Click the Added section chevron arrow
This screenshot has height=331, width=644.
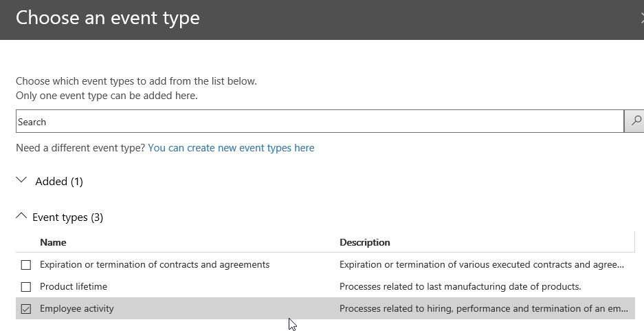(21, 181)
